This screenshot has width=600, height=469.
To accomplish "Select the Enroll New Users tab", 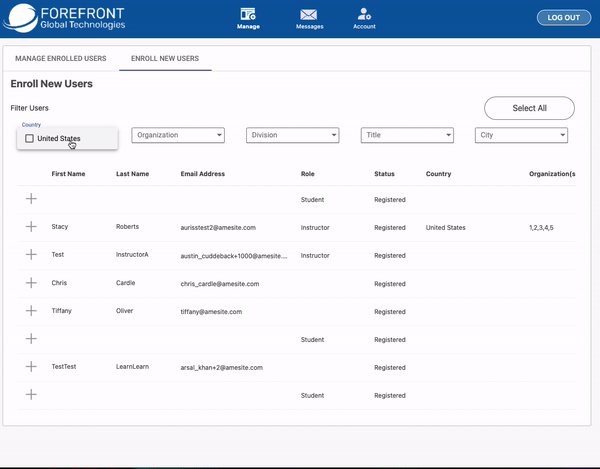I will 165,59.
